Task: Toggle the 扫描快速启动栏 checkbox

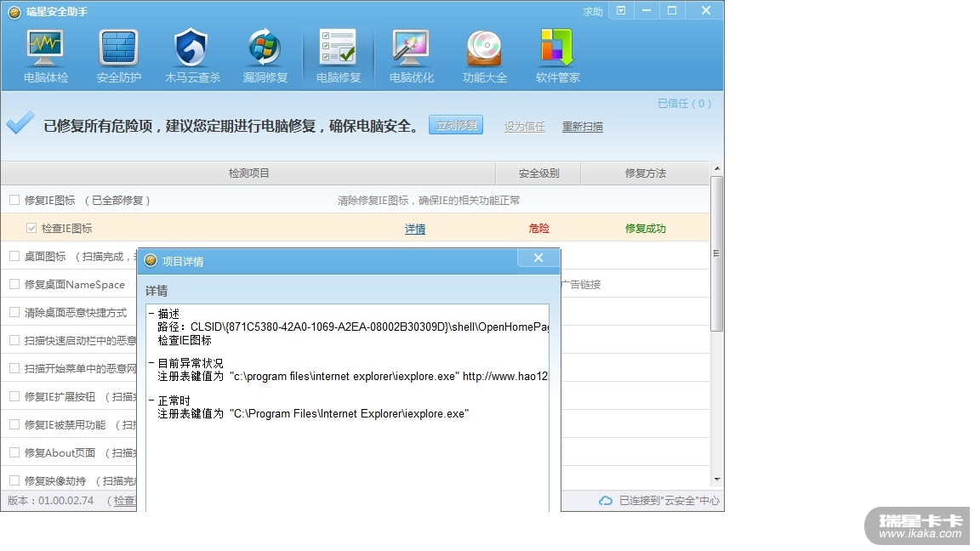Action: (14, 340)
